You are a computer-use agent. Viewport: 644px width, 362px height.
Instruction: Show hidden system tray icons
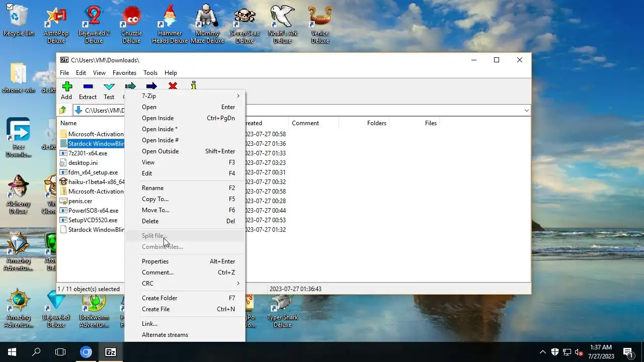pyautogui.click(x=542, y=352)
